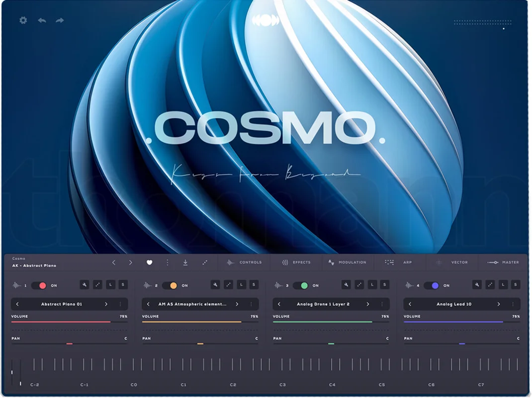This screenshot has height=398, width=532.
Task: Switch to the Modulation tab
Action: click(x=347, y=263)
